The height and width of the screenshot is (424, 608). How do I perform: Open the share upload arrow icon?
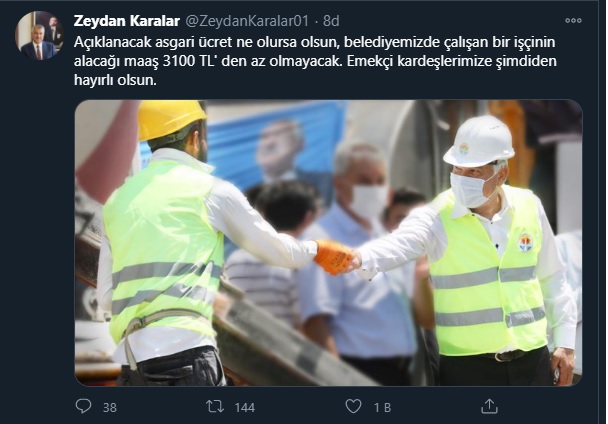click(489, 406)
